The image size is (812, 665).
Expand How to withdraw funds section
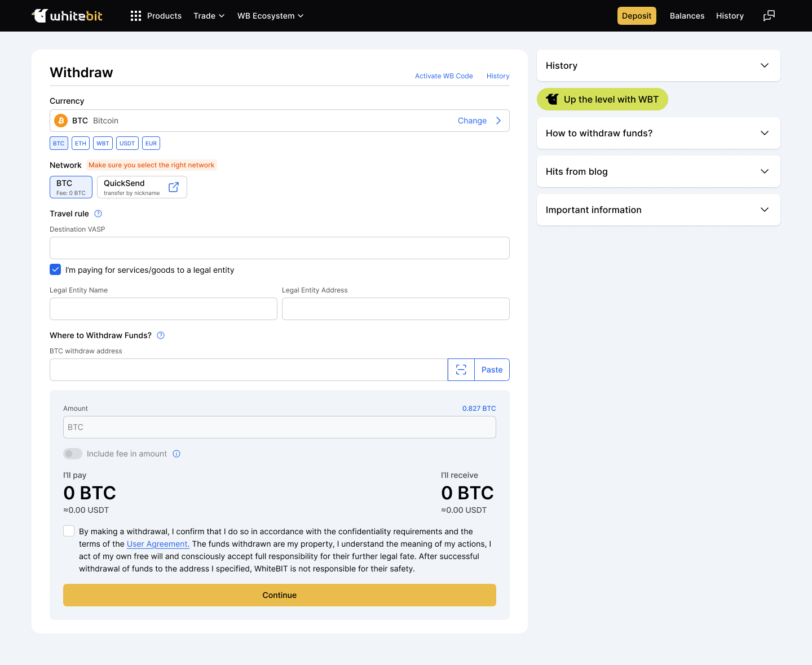tap(658, 133)
